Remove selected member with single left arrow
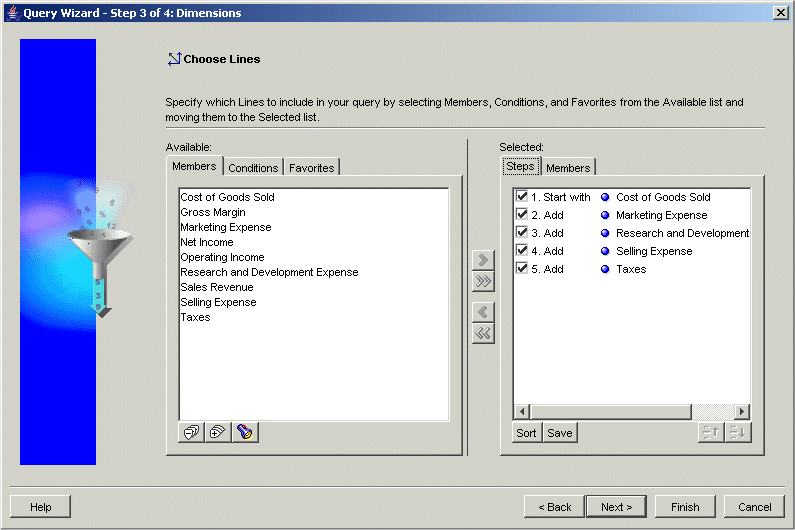 pyautogui.click(x=483, y=312)
